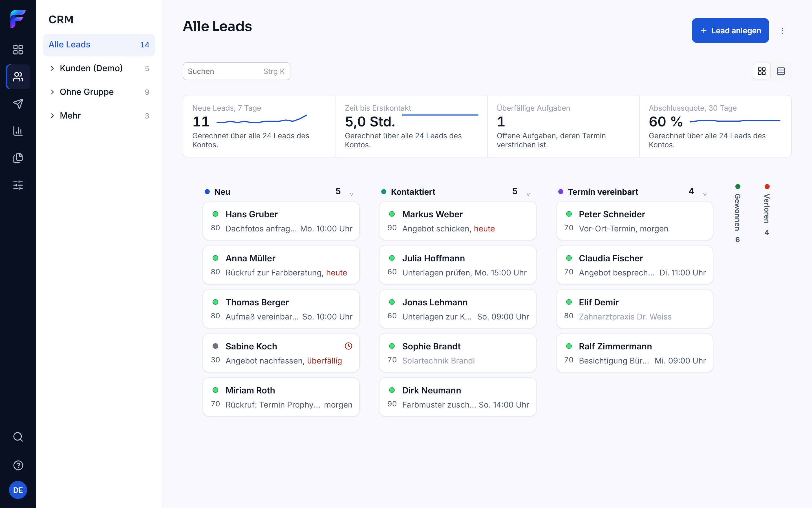Select Alle Leads in the CRM list

click(99, 45)
